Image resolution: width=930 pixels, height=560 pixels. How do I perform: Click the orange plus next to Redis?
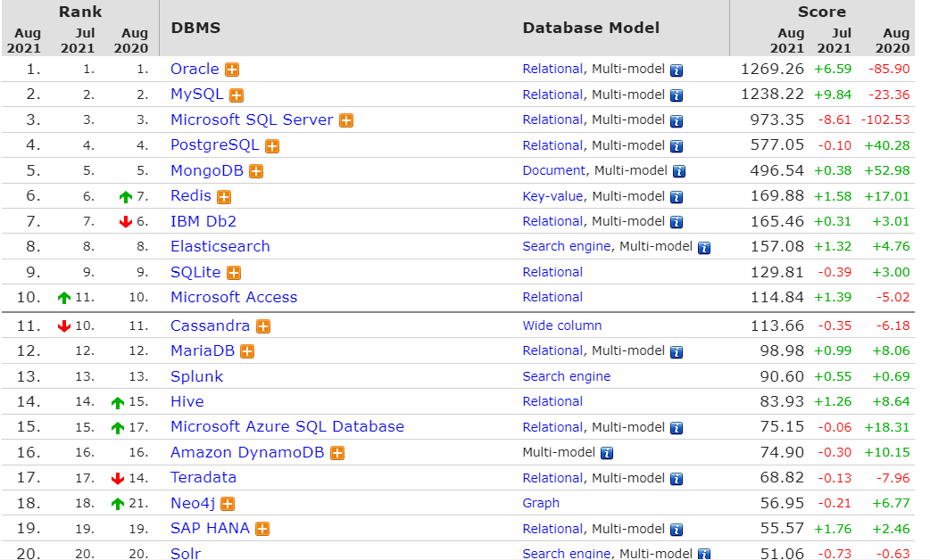coord(224,197)
